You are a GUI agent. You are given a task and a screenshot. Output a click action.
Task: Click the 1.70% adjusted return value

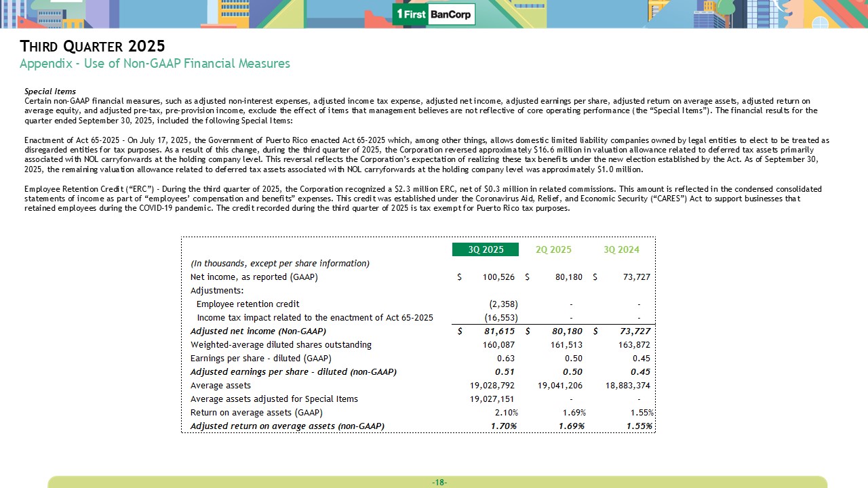[x=504, y=426]
